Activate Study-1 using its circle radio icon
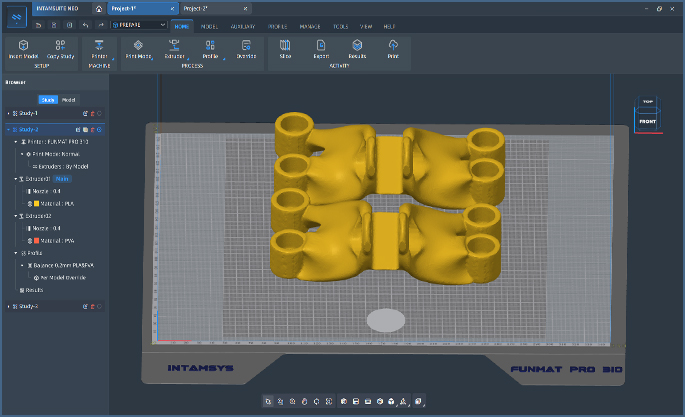The width and height of the screenshot is (685, 417). pyautogui.click(x=100, y=114)
